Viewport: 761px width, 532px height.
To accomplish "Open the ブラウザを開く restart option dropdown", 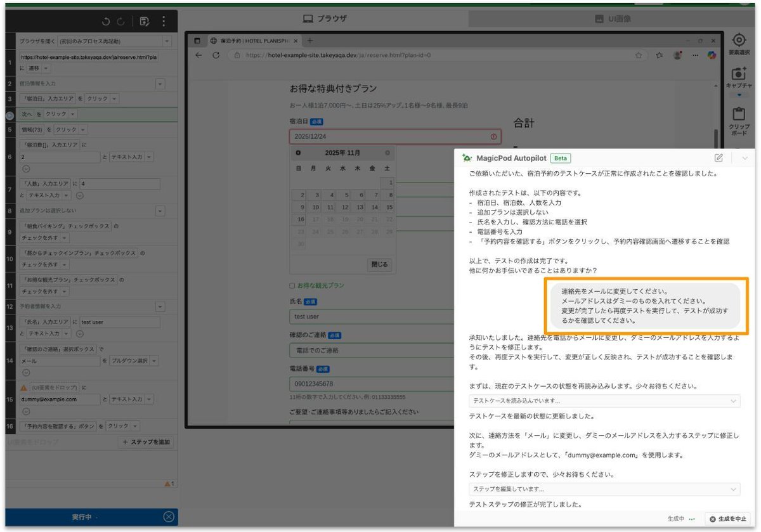I will point(167,41).
